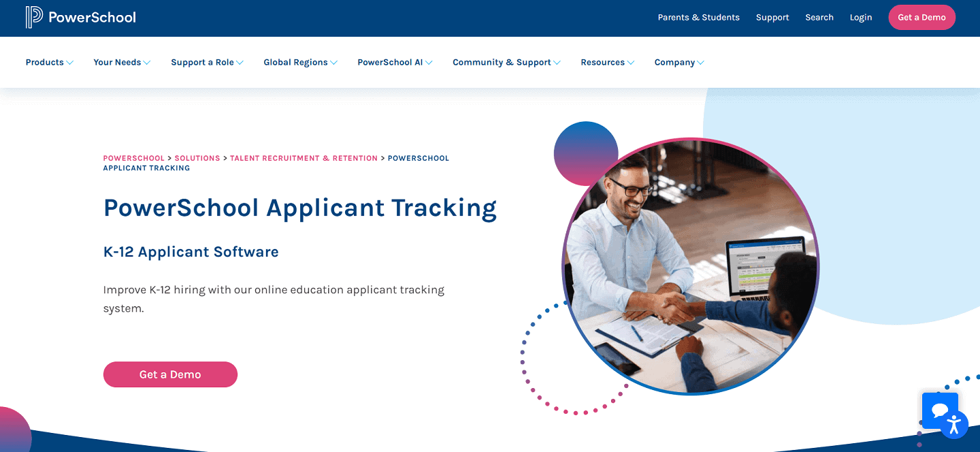Click the PowerSchool logo icon
The height and width of the screenshot is (452, 980).
point(34,17)
